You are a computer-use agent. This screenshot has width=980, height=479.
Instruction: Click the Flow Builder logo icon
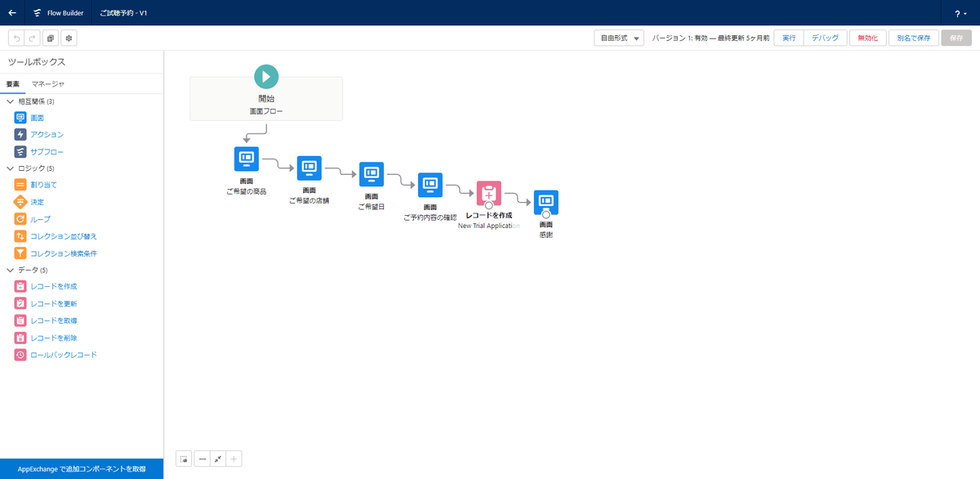tap(38, 13)
